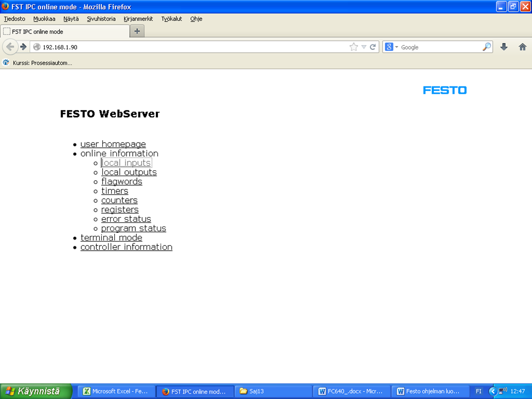Screen dimensions: 532x399
Task: Open the terminal mode link
Action: [x=111, y=238]
